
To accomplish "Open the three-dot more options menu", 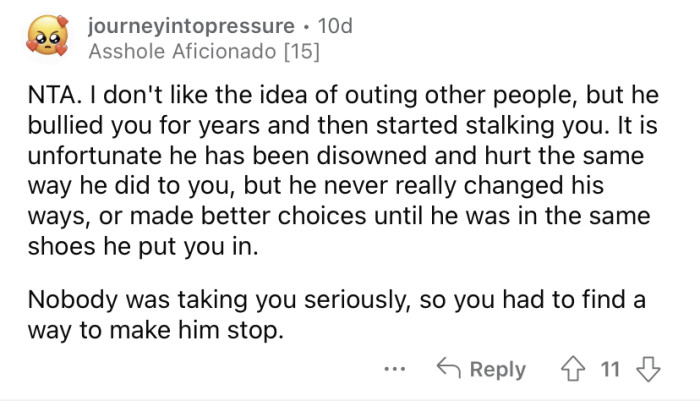I will tap(396, 369).
